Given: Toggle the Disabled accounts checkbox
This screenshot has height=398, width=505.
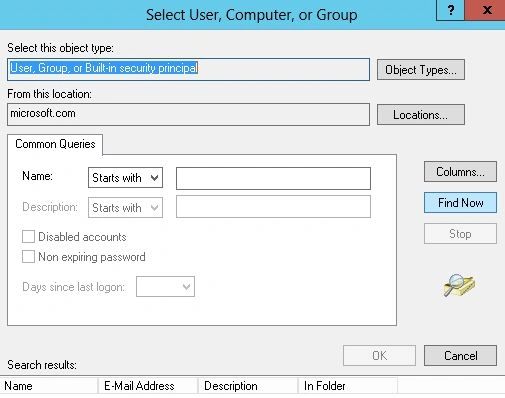Looking at the screenshot, I should [28, 237].
